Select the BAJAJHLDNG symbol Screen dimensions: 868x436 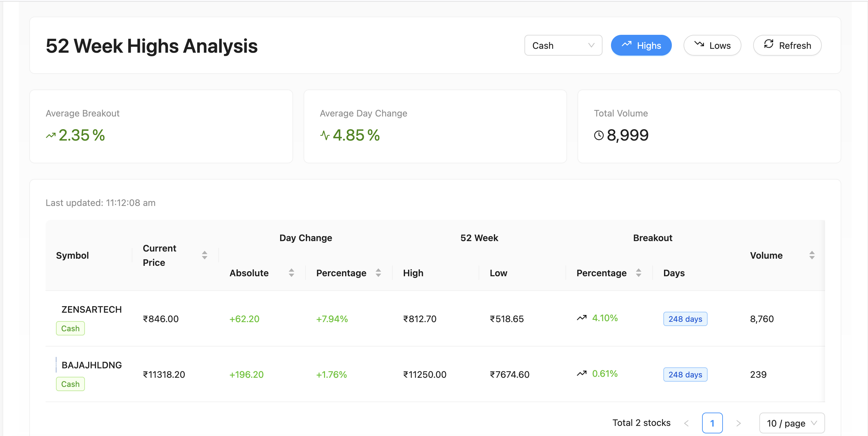(91, 365)
